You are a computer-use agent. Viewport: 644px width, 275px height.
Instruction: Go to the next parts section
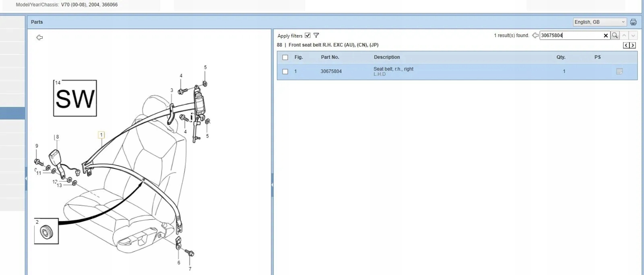[x=632, y=45]
